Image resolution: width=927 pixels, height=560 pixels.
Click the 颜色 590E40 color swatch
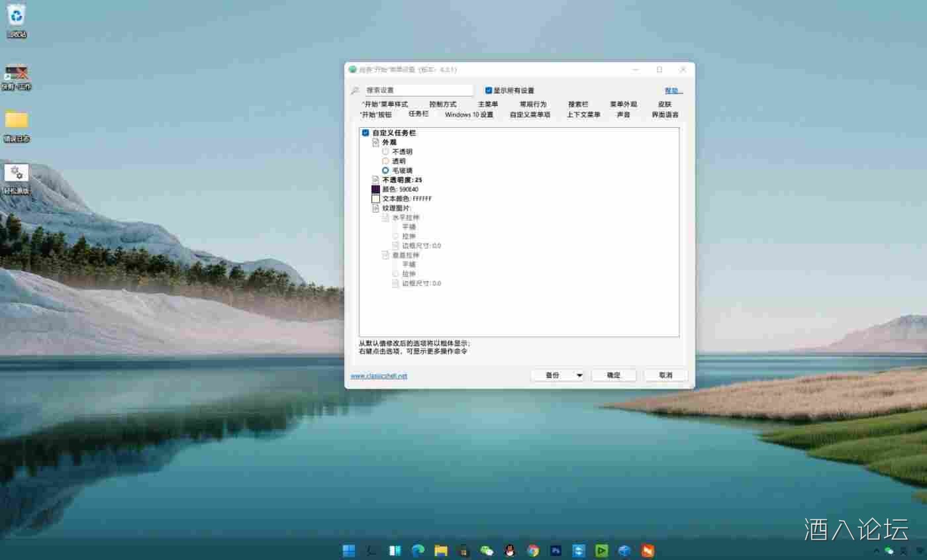point(375,189)
